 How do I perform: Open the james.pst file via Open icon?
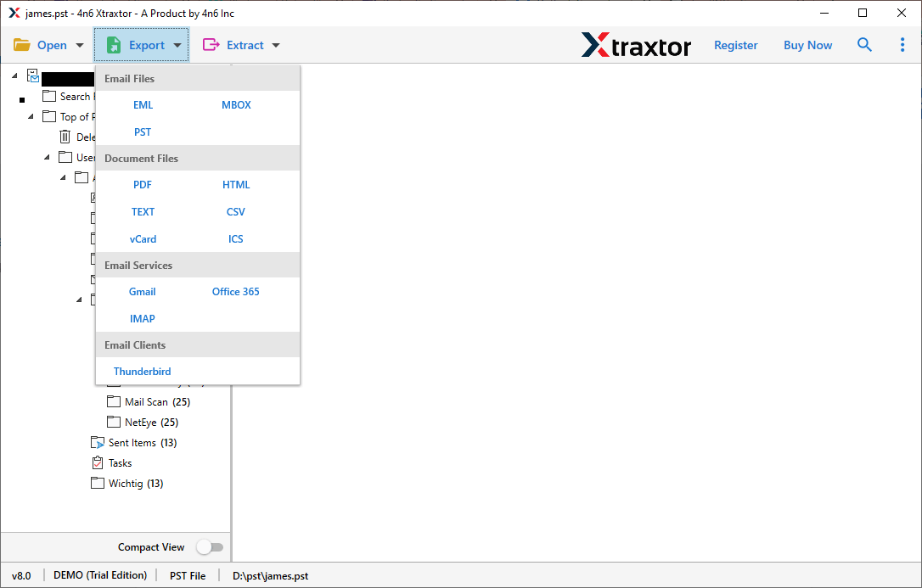(24, 44)
